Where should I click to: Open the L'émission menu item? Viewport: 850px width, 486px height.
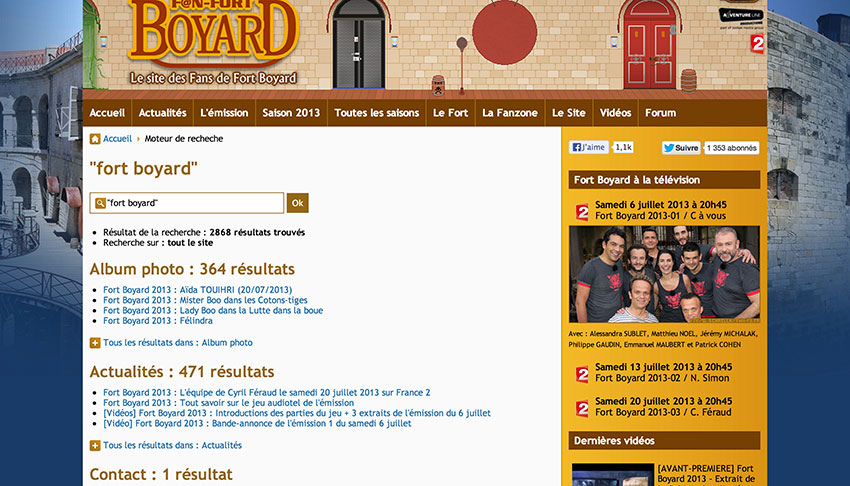click(x=224, y=113)
